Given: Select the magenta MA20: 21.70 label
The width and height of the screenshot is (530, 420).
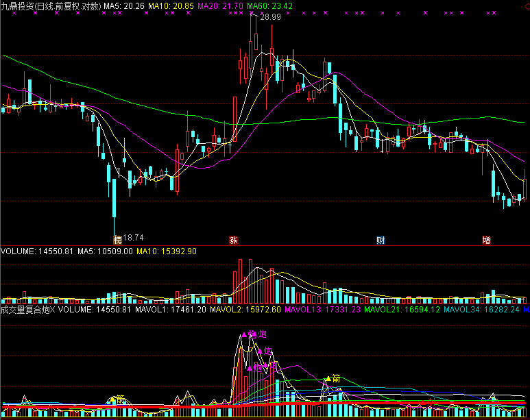Looking at the screenshot, I should [220, 5].
